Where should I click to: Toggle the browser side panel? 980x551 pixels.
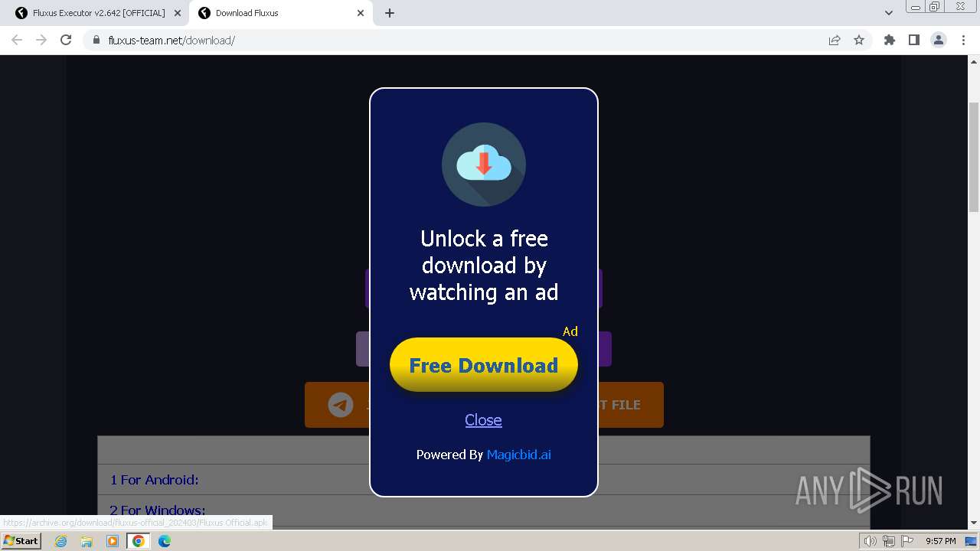click(x=913, y=40)
